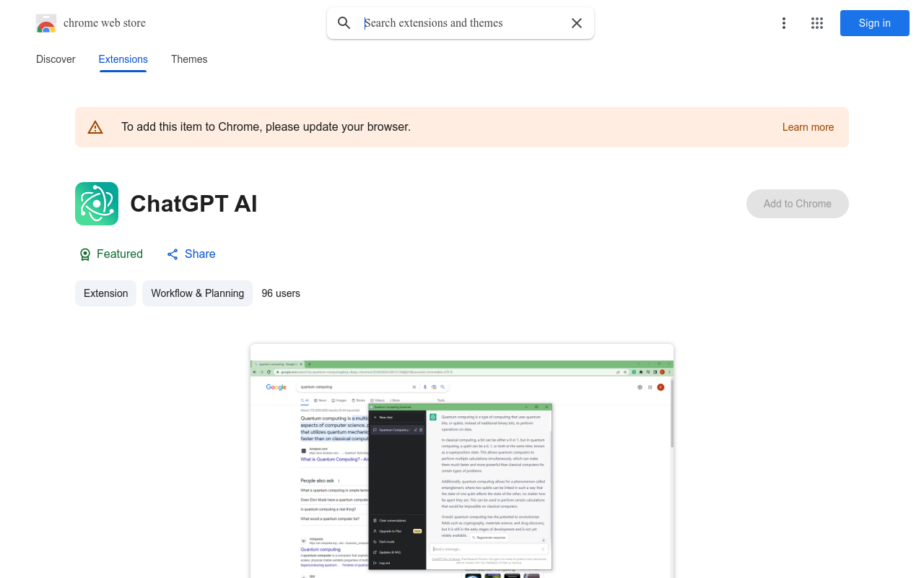924x578 pixels.
Task: Click the Chrome Web Store logo
Action: [x=46, y=24]
